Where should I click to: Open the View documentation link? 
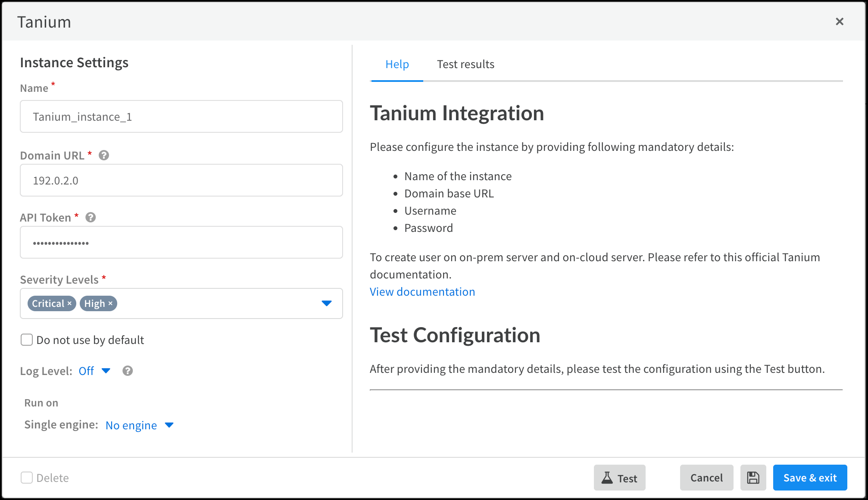[x=422, y=292]
